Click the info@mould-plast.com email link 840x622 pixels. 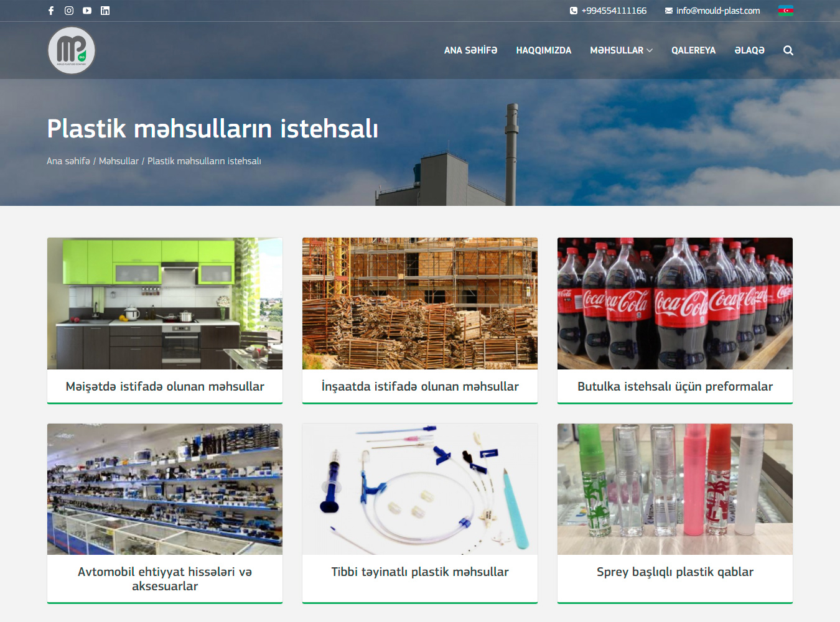click(717, 11)
